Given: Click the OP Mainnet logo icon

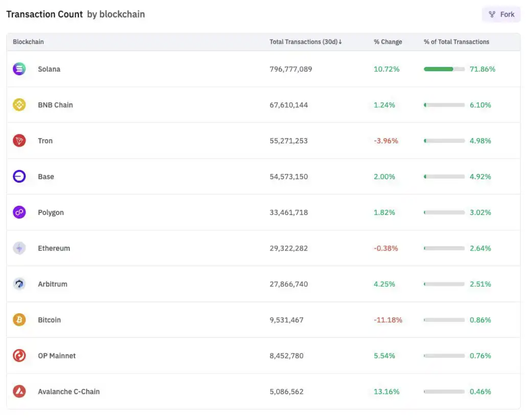Looking at the screenshot, I should pos(19,356).
